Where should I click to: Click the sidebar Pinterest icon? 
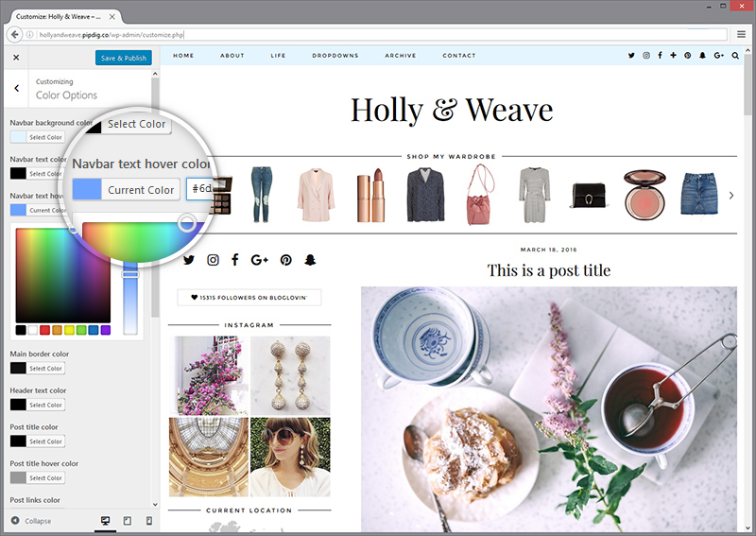[x=286, y=260]
